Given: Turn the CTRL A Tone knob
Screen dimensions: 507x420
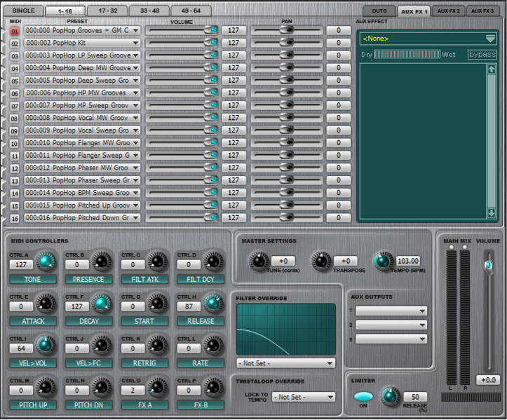Looking at the screenshot, I should click(x=46, y=262).
